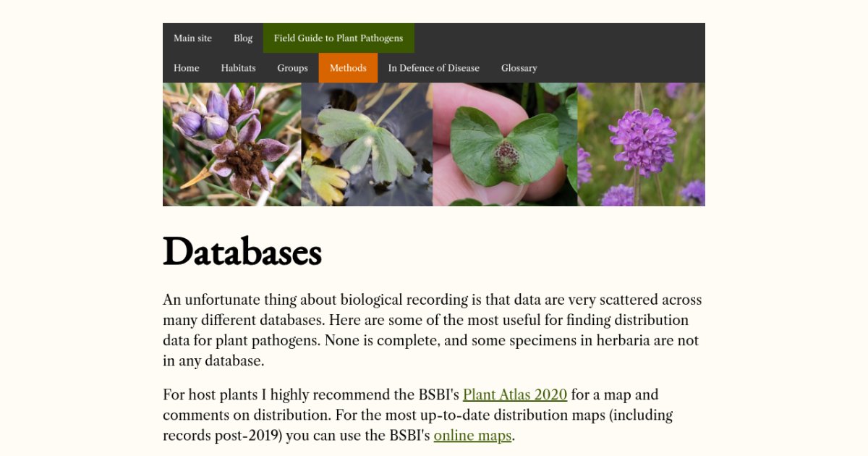Image resolution: width=868 pixels, height=456 pixels.
Task: Select the Methods navigation item
Action: [x=348, y=68]
